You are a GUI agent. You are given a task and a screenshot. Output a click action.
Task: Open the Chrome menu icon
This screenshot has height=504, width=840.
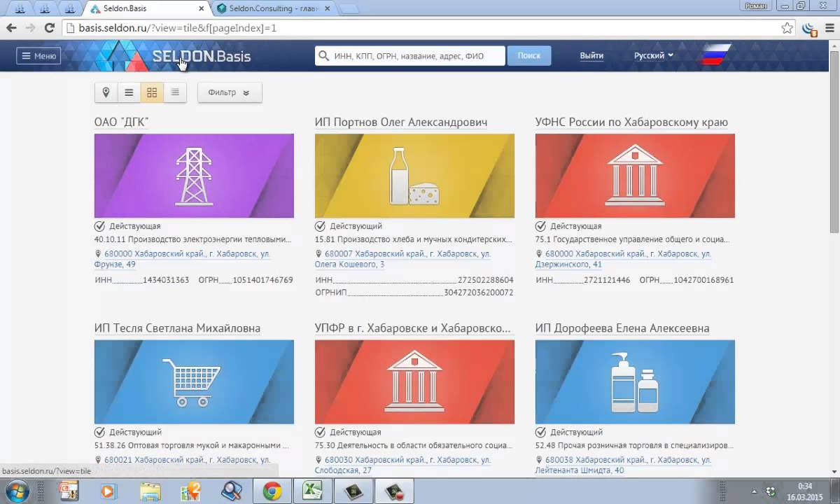[829, 28]
